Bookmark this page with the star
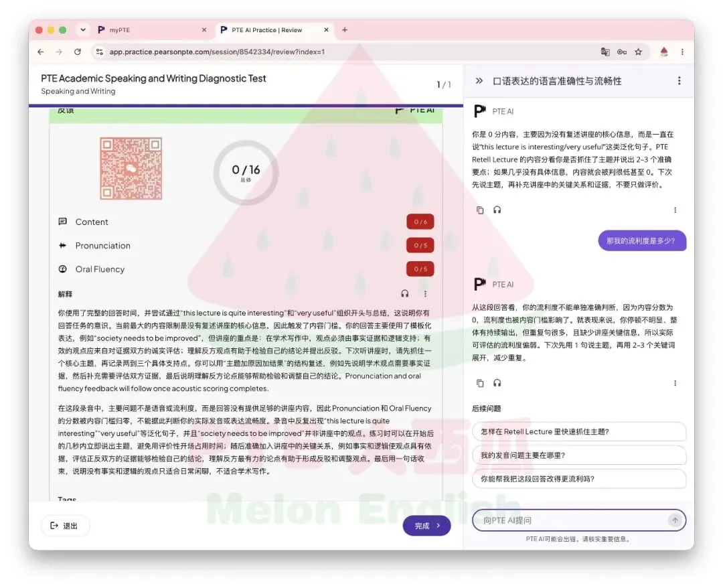This screenshot has width=723, height=588. (x=638, y=52)
